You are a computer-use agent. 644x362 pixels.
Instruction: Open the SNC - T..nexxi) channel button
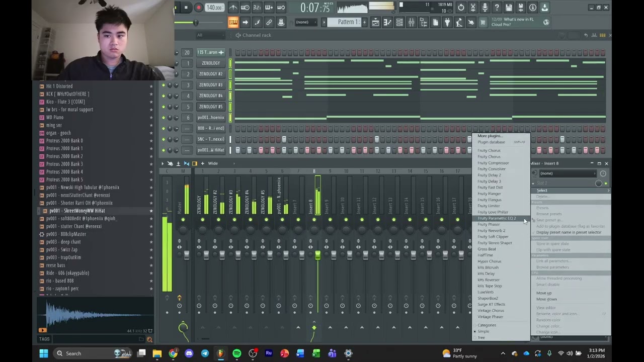[x=211, y=139]
